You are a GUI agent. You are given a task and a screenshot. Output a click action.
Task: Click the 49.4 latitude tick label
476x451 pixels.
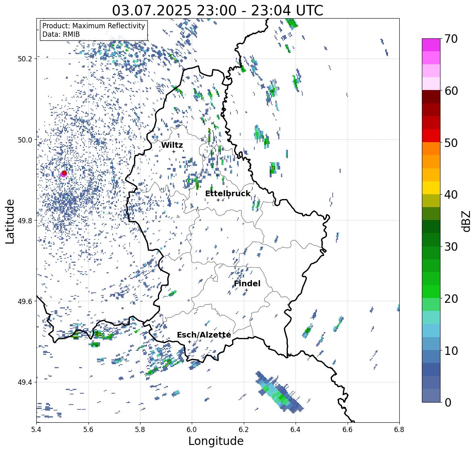click(x=25, y=382)
